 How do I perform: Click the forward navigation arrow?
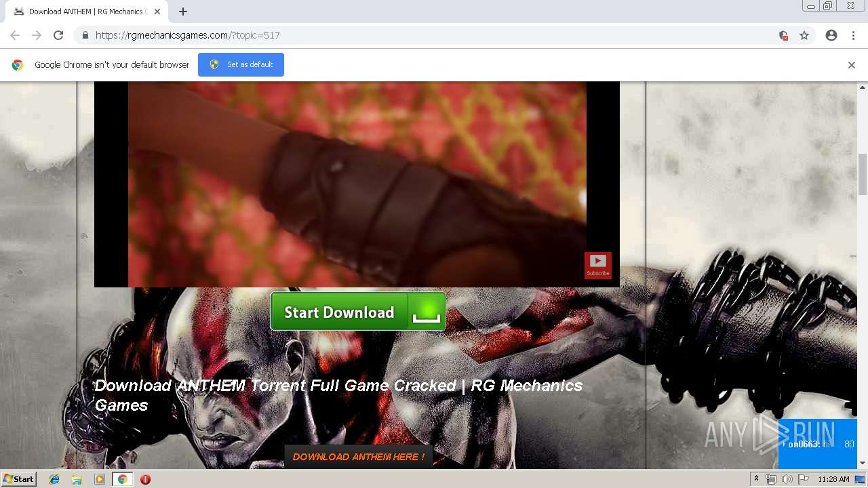pyautogui.click(x=37, y=35)
